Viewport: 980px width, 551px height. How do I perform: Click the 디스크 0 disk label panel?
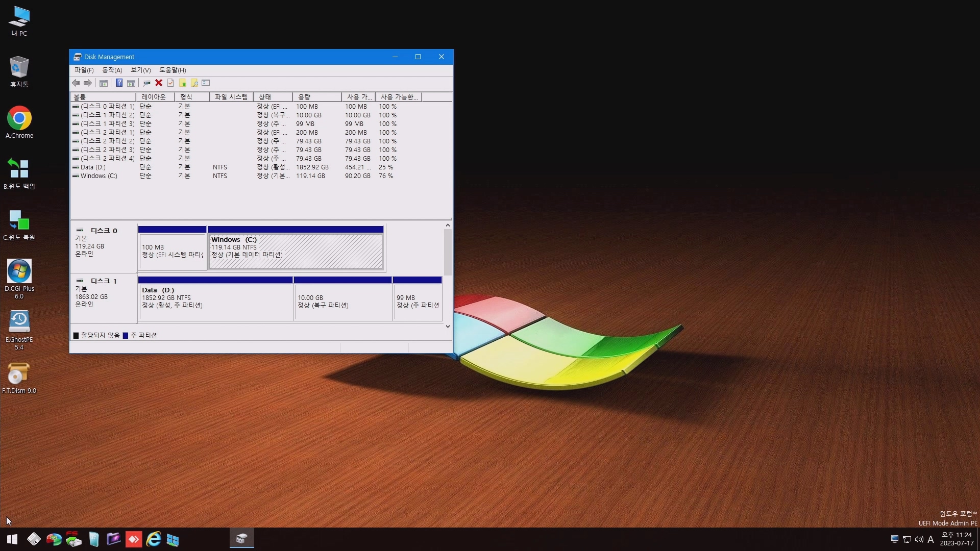coord(104,247)
